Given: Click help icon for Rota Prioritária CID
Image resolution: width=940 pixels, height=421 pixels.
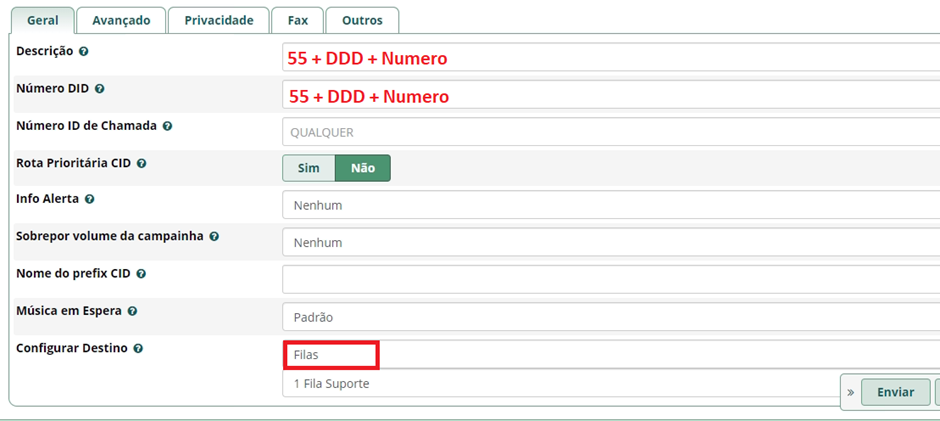Looking at the screenshot, I should point(141,163).
